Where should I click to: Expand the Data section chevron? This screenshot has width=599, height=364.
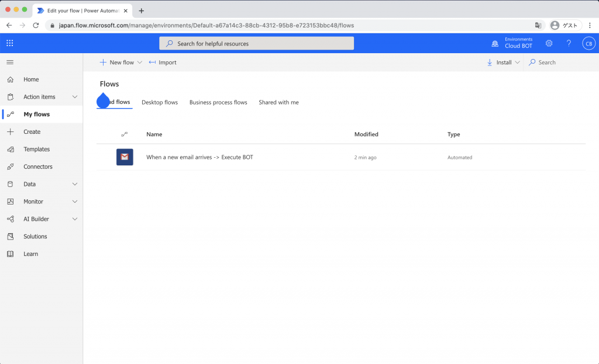tap(75, 184)
